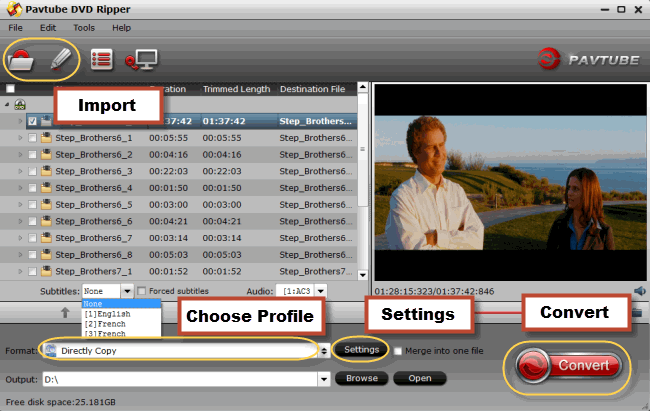
Task: Open the Format profile dropdown
Action: coord(324,351)
